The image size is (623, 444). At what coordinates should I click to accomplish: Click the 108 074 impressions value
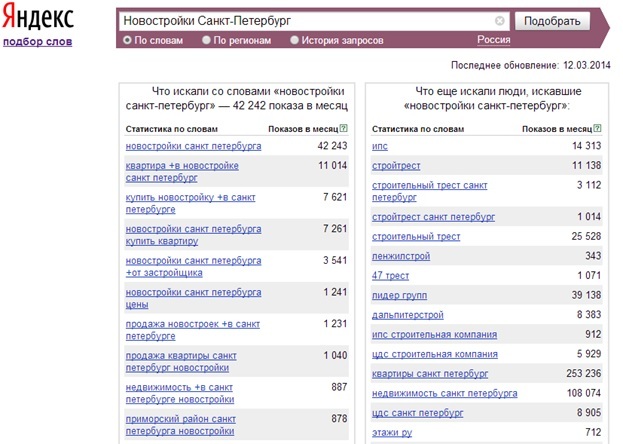(x=584, y=393)
